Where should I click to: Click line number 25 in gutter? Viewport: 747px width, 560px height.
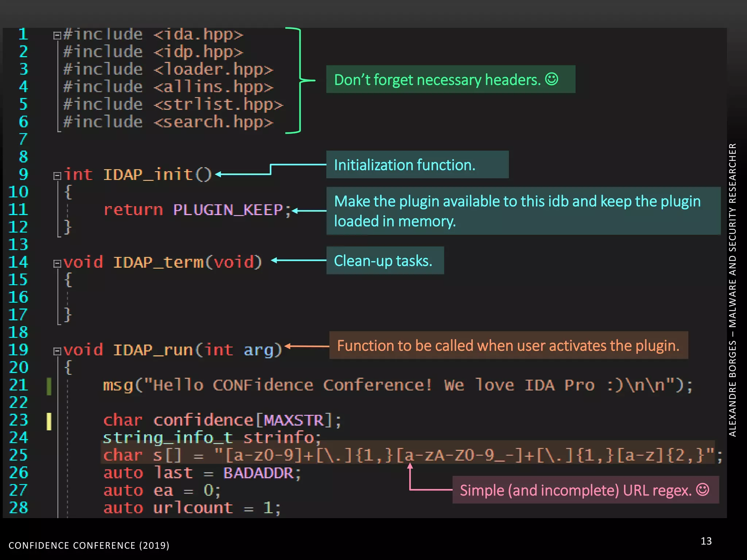tap(18, 455)
